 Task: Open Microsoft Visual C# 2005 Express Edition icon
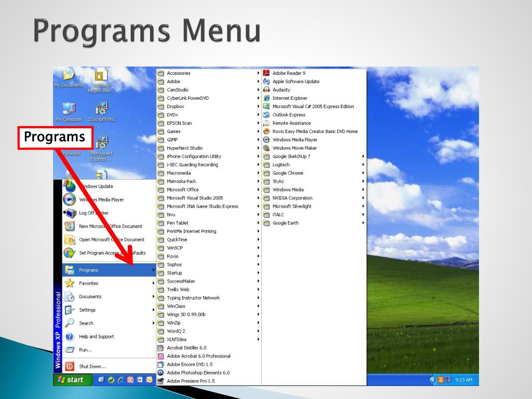267,106
